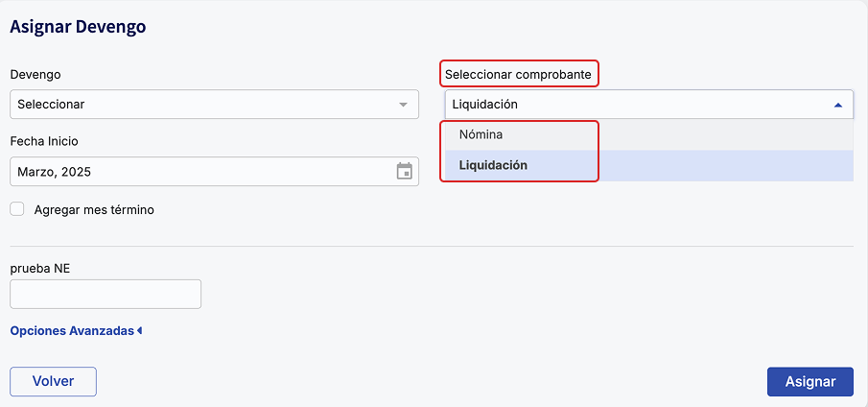Click the comprobante combo box showing Liquidación
Image resolution: width=868 pixels, height=407 pixels.
click(648, 104)
